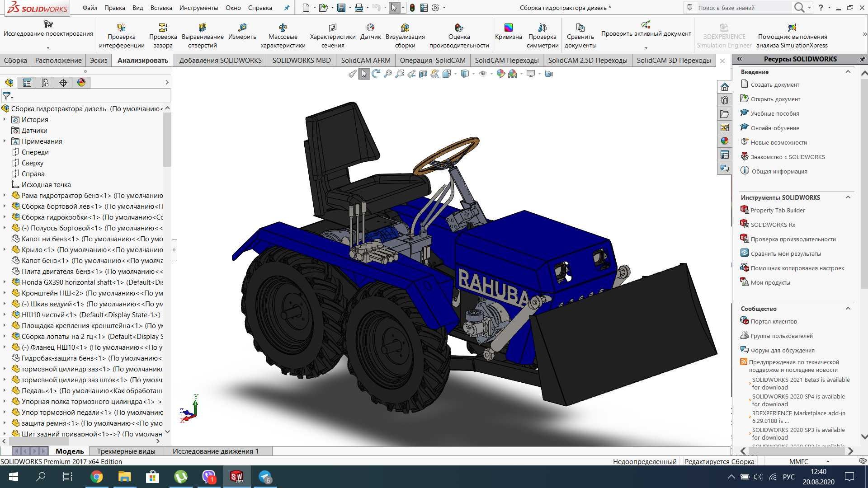Start SimulationXpress analysis wizard
This screenshot has width=868, height=488.
click(792, 36)
